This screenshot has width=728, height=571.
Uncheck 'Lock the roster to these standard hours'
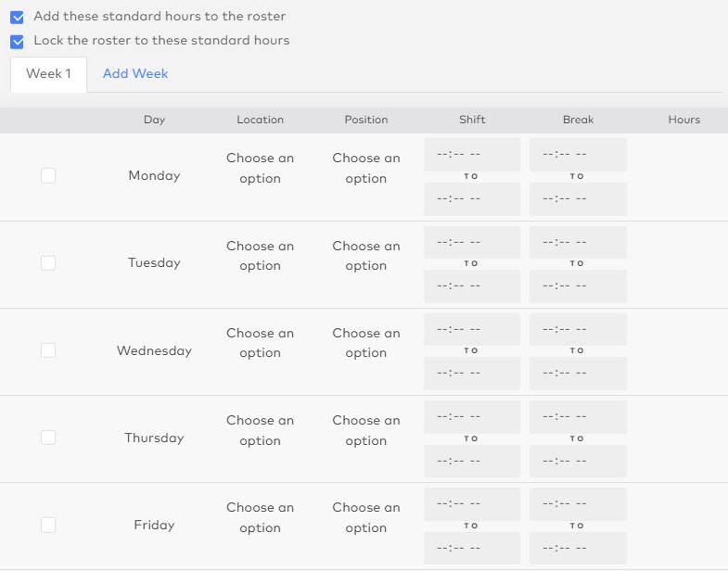tap(18, 41)
